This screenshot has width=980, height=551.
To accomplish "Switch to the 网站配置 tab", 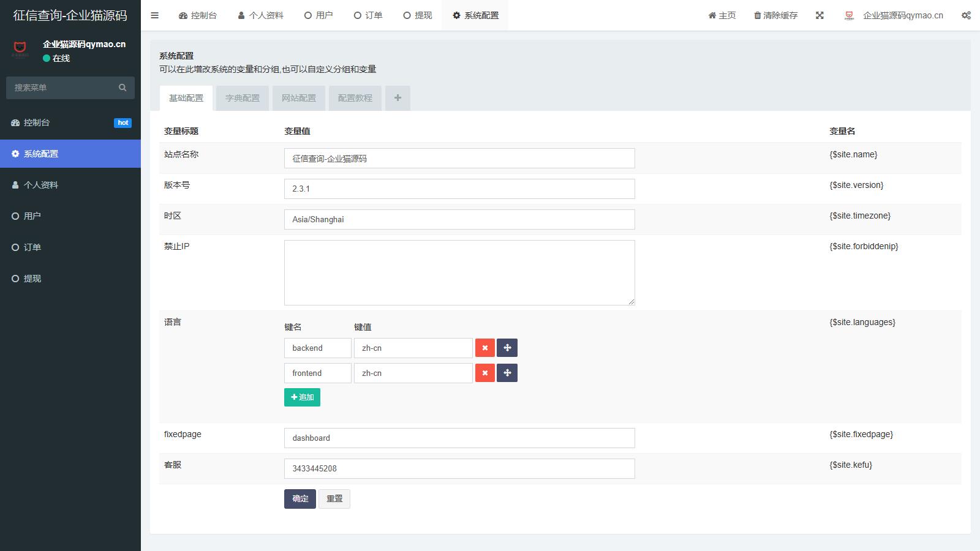I will [299, 98].
